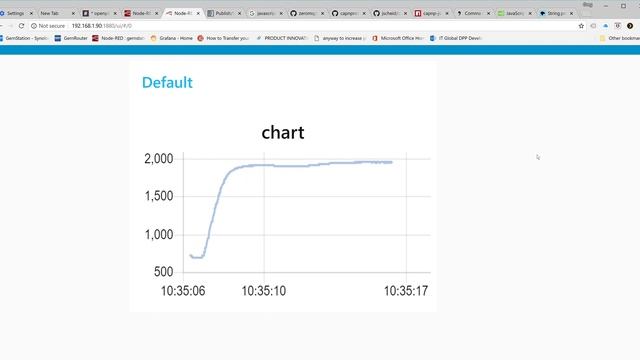Click the chart title text
Image resolution: width=640 pixels, height=360 pixels.
pos(283,133)
